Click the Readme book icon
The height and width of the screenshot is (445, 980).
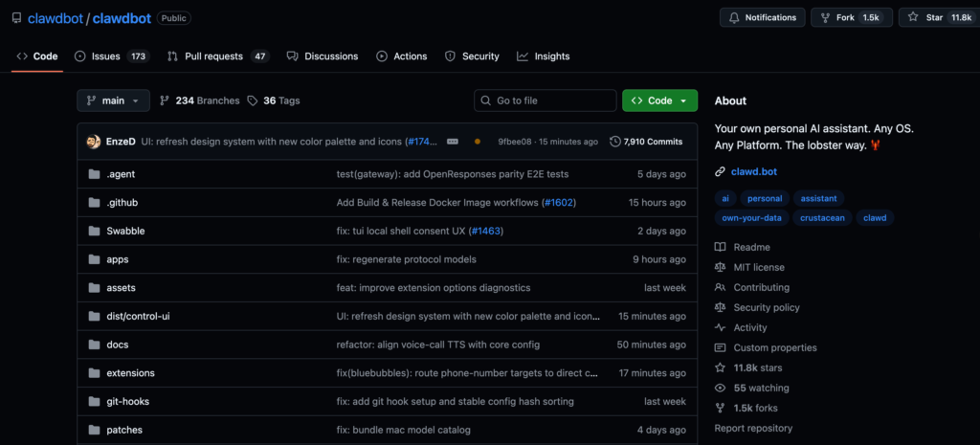(x=720, y=248)
